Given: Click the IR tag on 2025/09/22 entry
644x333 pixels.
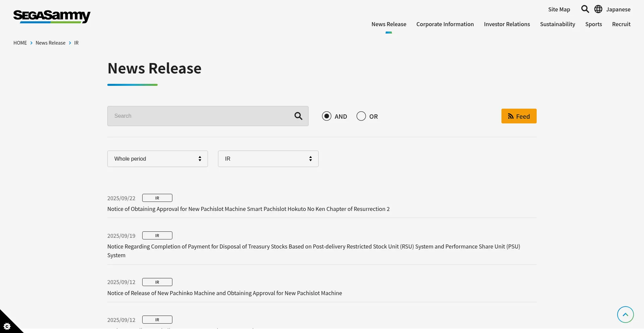Looking at the screenshot, I should pyautogui.click(x=157, y=198).
